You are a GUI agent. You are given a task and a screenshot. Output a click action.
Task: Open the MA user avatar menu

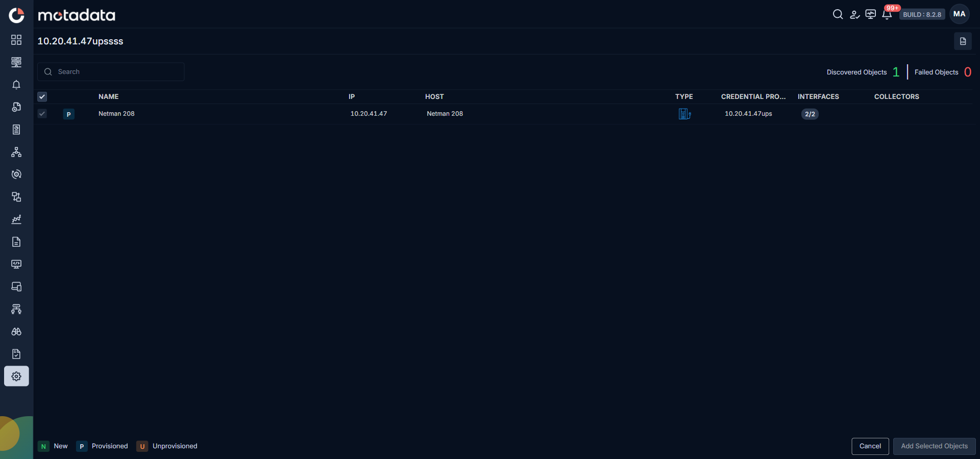pyautogui.click(x=960, y=14)
